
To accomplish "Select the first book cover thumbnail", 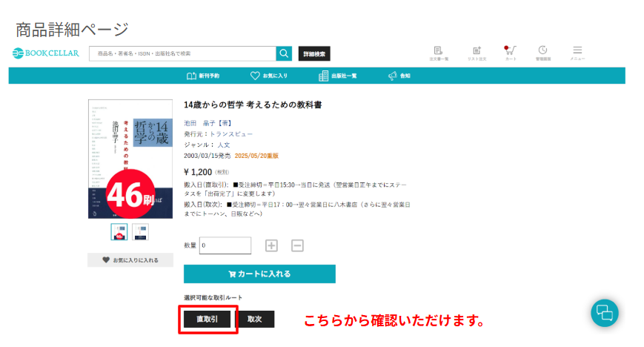I will (x=119, y=231).
